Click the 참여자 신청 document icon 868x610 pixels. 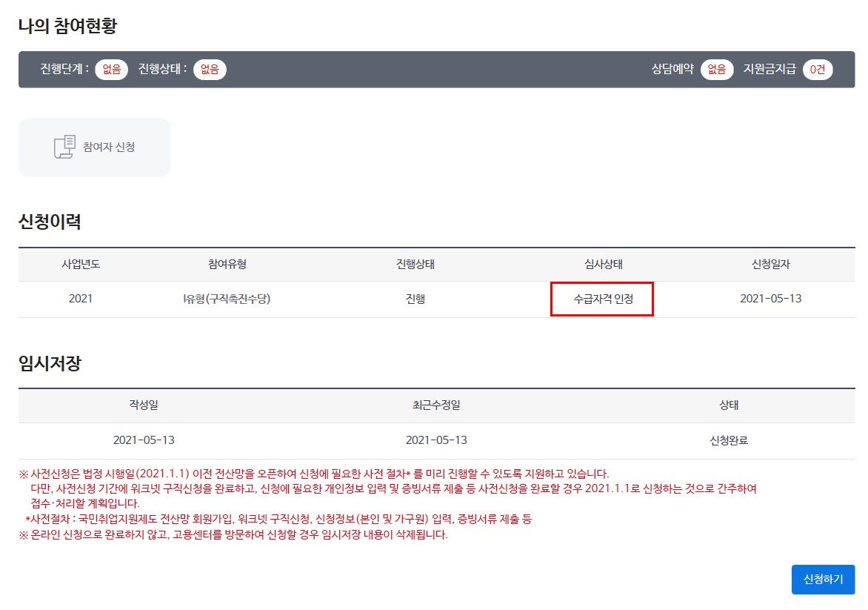tap(64, 147)
